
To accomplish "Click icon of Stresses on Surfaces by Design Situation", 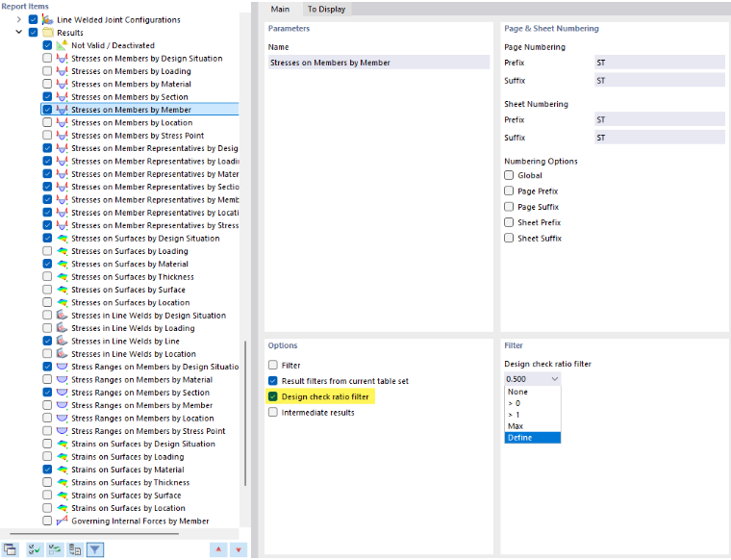I will [62, 239].
